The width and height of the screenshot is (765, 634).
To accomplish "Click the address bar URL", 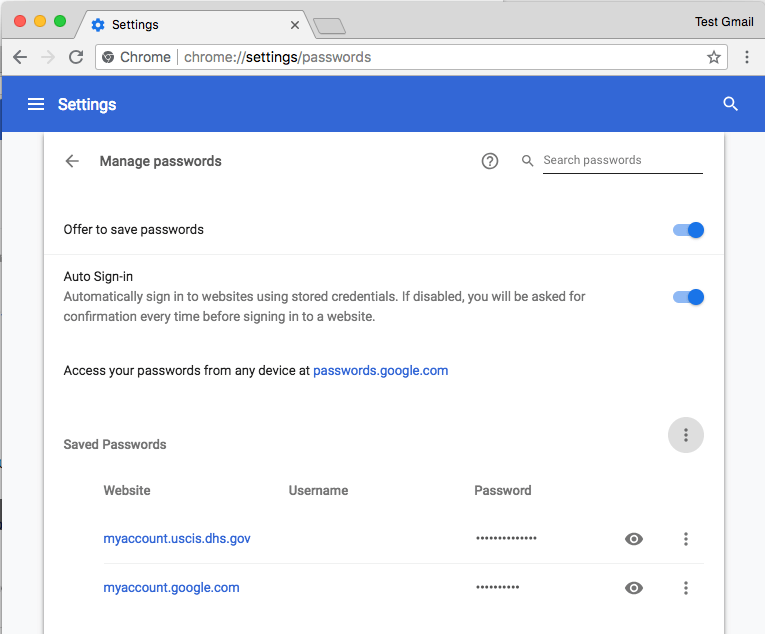I will point(277,57).
